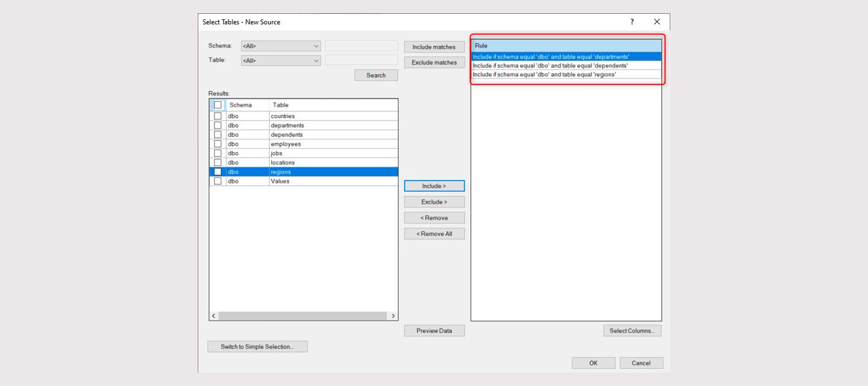Select the dependents row text
Image resolution: width=868 pixels, height=386 pixels.
click(x=287, y=134)
